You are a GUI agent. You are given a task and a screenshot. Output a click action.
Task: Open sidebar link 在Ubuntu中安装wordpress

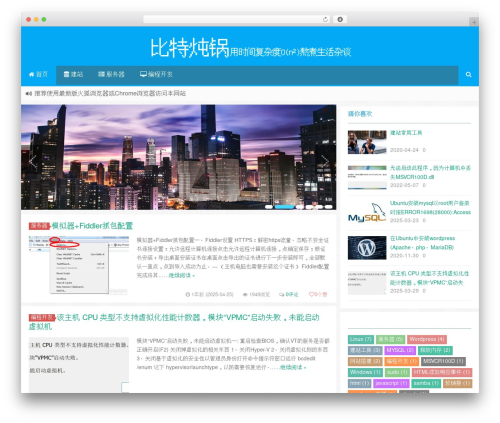pyautogui.click(x=422, y=243)
